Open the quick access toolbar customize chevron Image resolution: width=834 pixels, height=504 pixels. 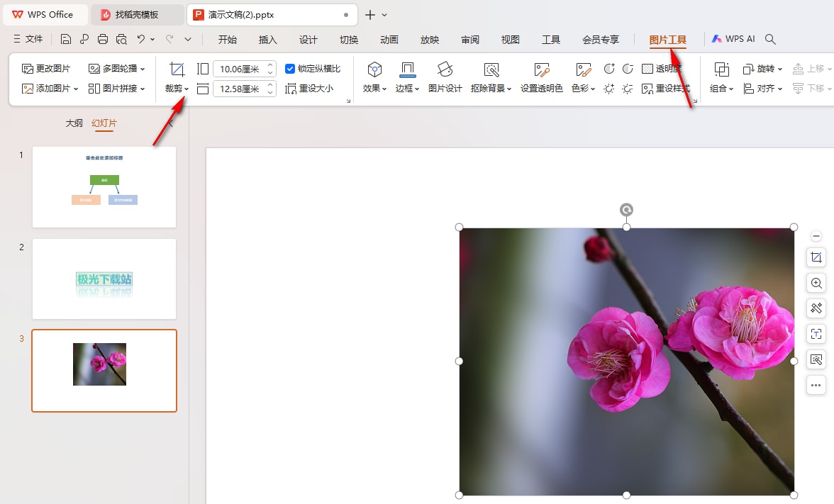tap(188, 39)
